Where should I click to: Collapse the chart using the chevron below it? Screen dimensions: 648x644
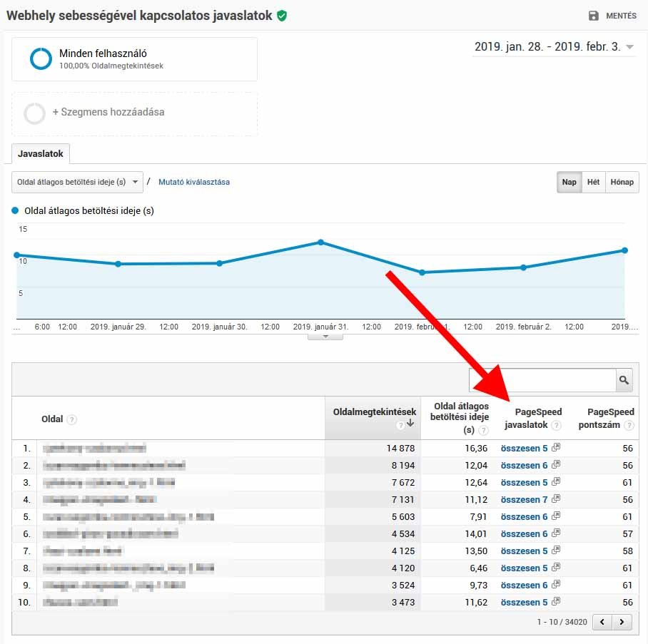coord(325,335)
